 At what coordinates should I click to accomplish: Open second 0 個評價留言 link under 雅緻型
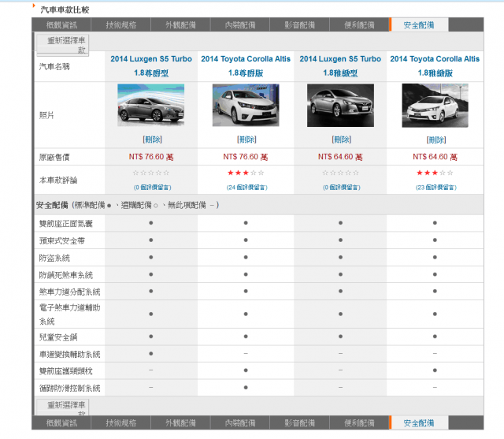click(x=342, y=187)
